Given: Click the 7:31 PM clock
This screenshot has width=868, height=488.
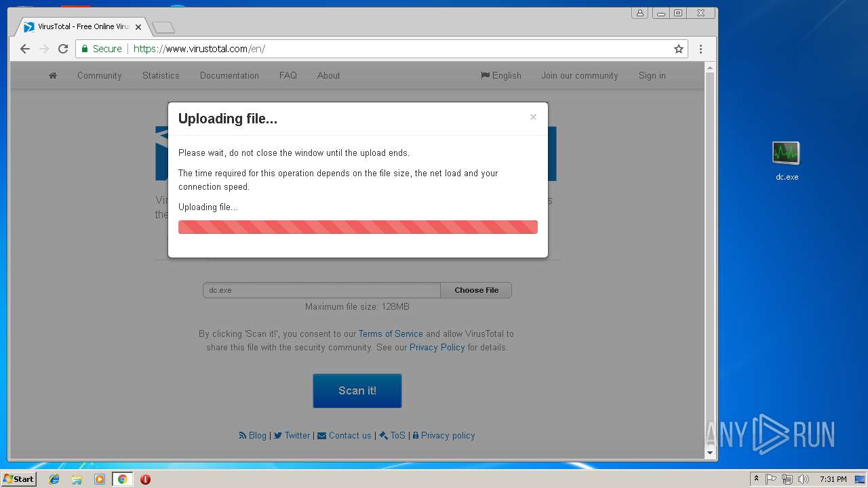Looking at the screenshot, I should tap(833, 479).
